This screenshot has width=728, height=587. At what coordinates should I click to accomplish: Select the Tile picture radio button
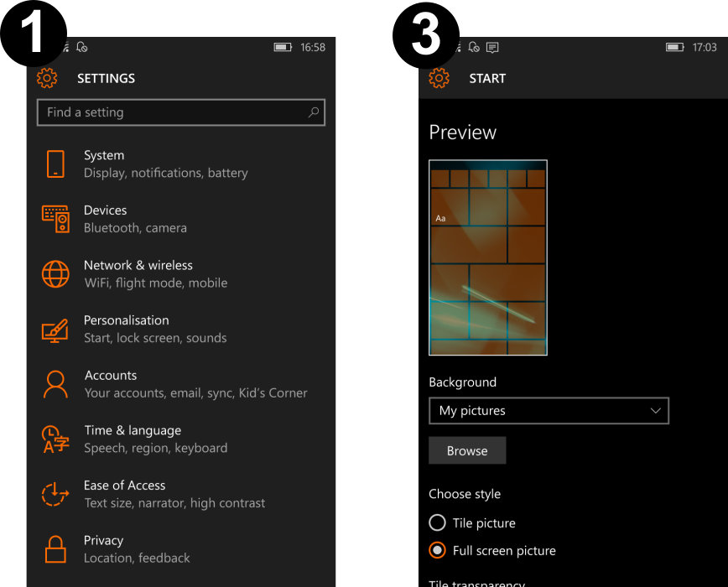[437, 522]
